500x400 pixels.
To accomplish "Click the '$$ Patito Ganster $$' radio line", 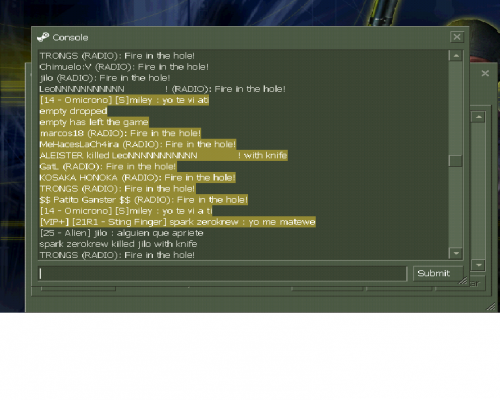I will click(x=144, y=200).
